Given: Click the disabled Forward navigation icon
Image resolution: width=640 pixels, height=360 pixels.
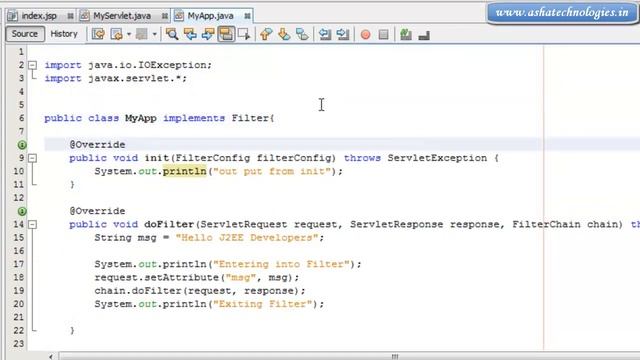Looking at the screenshot, I should 142,34.
